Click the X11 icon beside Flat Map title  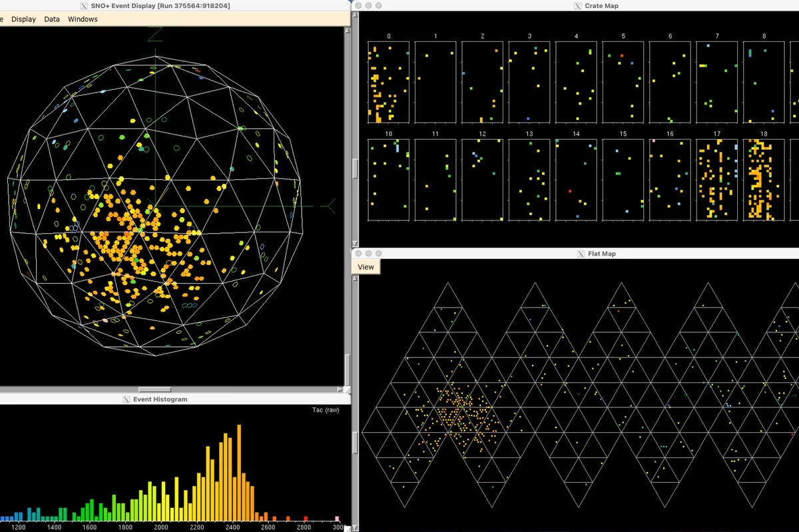582,254
